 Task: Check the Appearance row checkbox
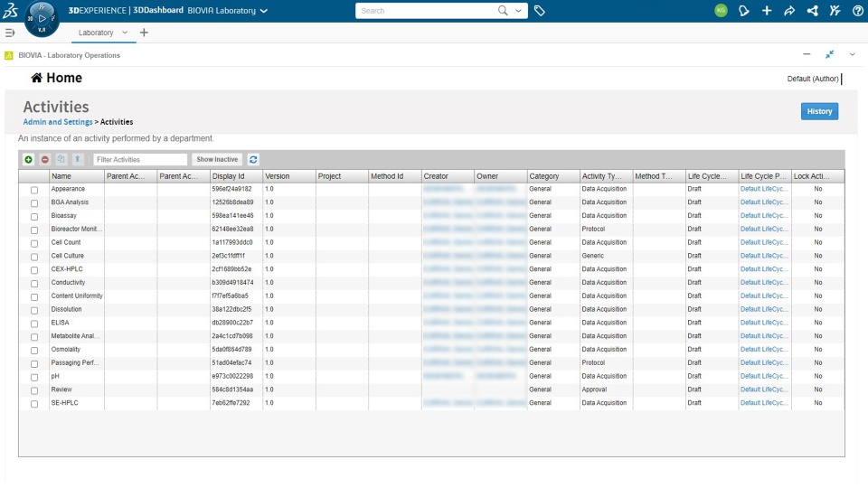pos(34,190)
